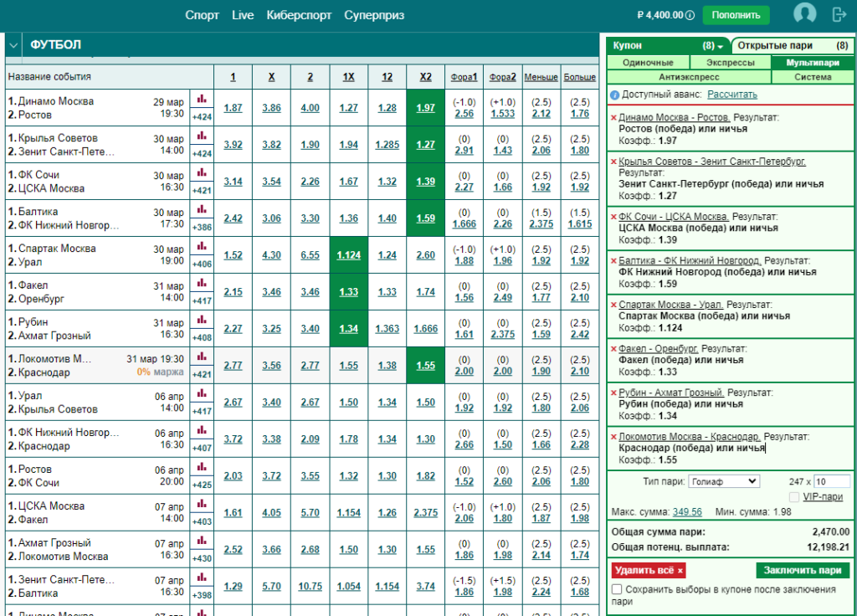The width and height of the screenshot is (857, 616).
Task: Open statistics icon for Локомотив – Краснодар
Action: [202, 357]
